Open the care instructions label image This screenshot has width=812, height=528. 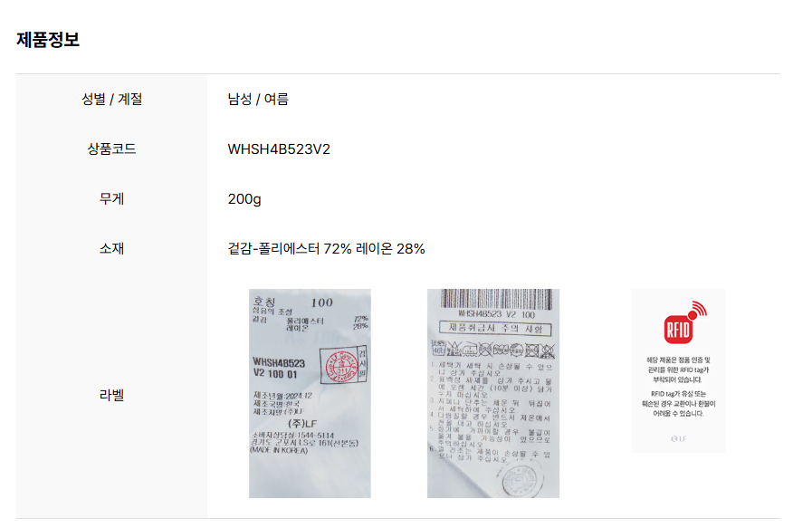(493, 393)
